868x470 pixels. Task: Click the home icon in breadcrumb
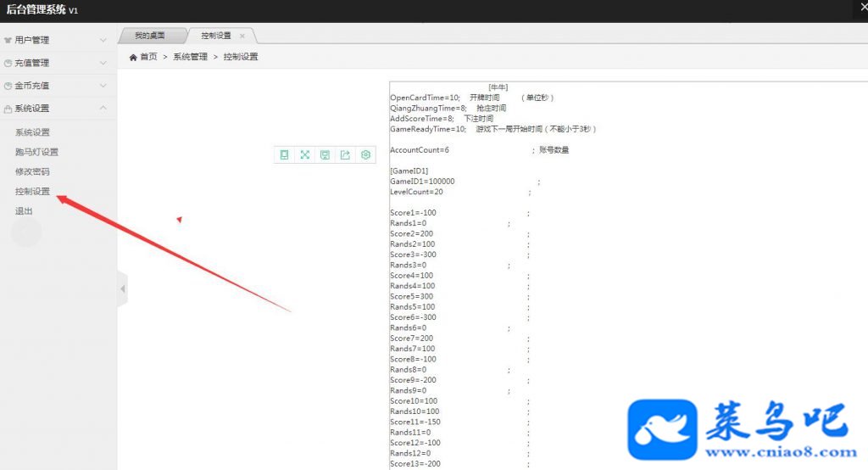(x=133, y=57)
